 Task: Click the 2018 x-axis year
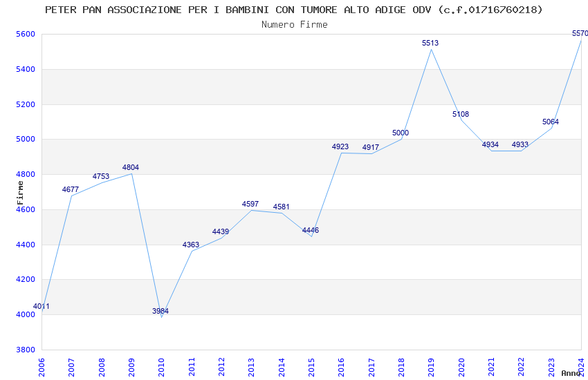401,368
